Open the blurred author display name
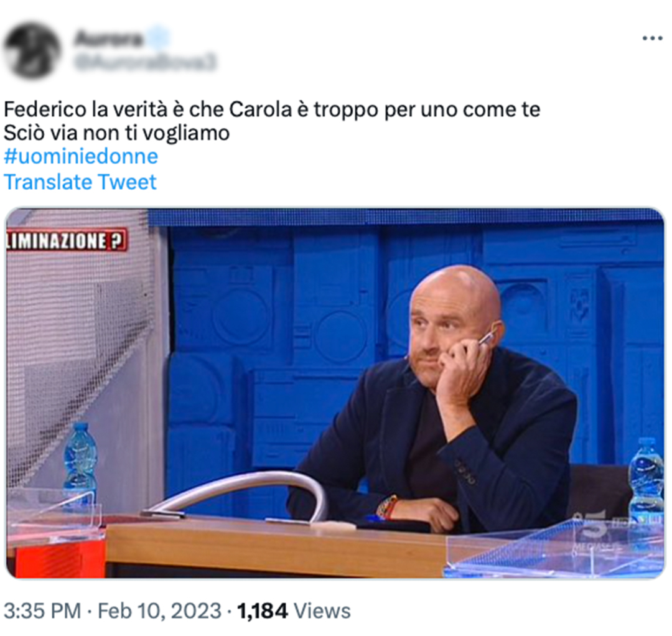The height and width of the screenshot is (636, 672). 108,39
